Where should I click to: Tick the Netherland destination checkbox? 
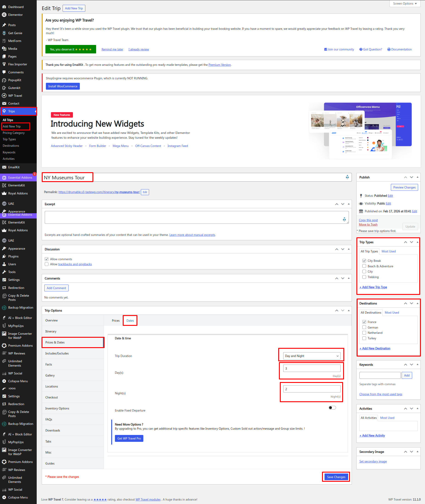(364, 333)
